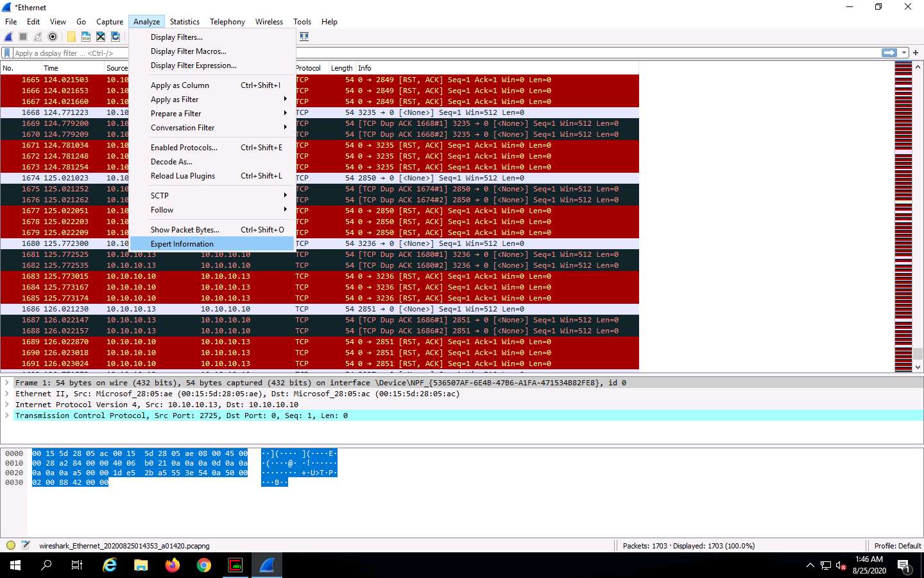Select Apply as Column menu entry
This screenshot has width=924, height=578.
[212, 85]
